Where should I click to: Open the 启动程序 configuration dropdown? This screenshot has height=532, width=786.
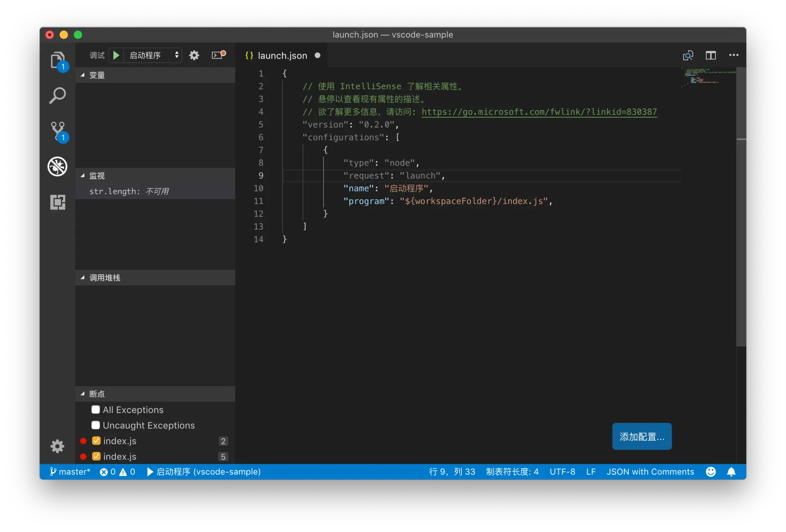[153, 55]
